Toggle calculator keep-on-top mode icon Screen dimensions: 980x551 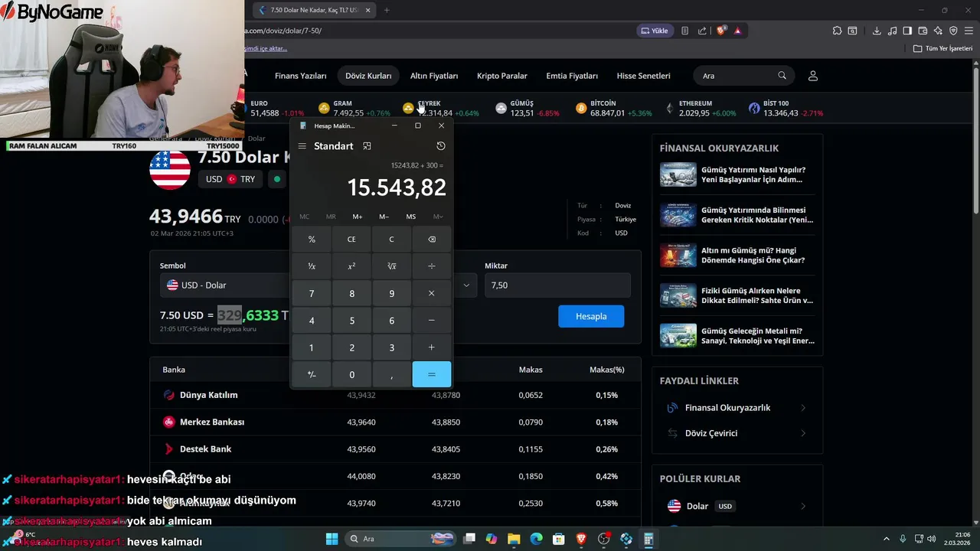coord(367,146)
